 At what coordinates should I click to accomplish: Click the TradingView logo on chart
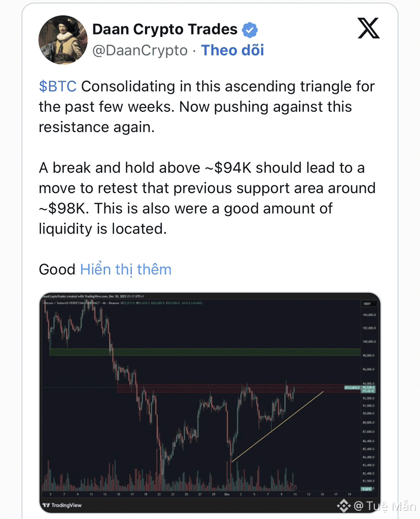click(x=62, y=505)
